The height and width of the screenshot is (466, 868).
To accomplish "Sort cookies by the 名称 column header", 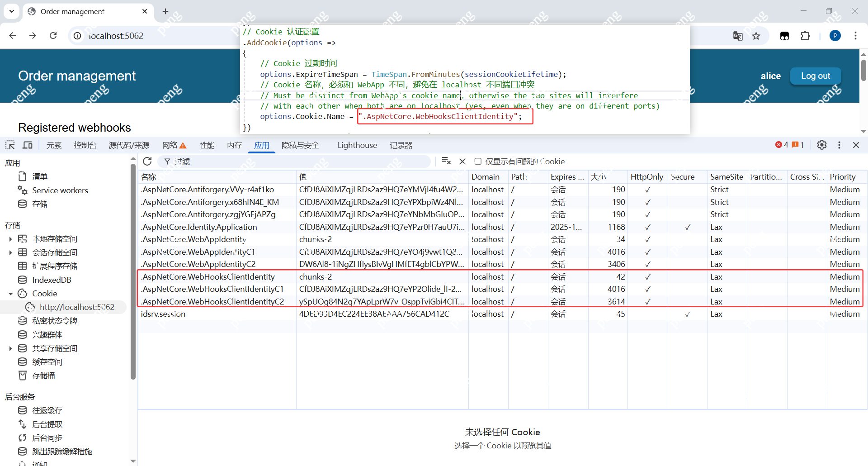I will pos(217,177).
